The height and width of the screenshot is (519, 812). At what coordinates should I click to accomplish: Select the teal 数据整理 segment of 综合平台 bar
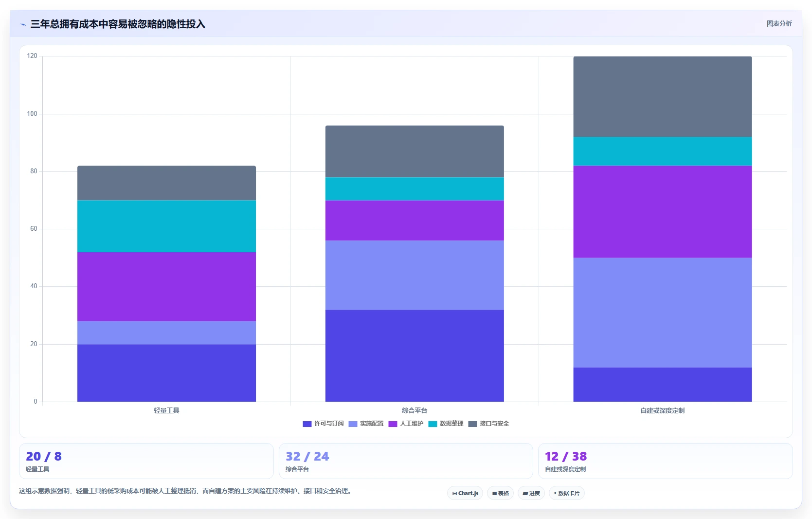coord(415,189)
